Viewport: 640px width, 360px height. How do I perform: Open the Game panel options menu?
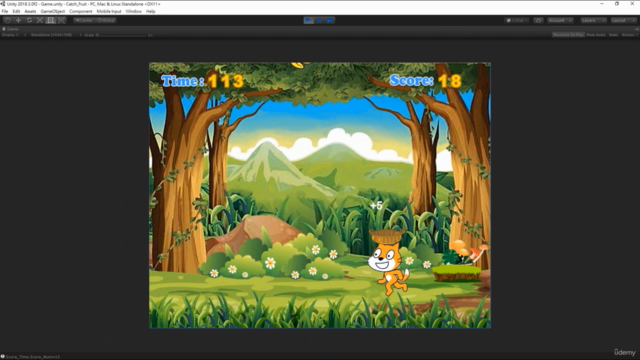(636, 29)
